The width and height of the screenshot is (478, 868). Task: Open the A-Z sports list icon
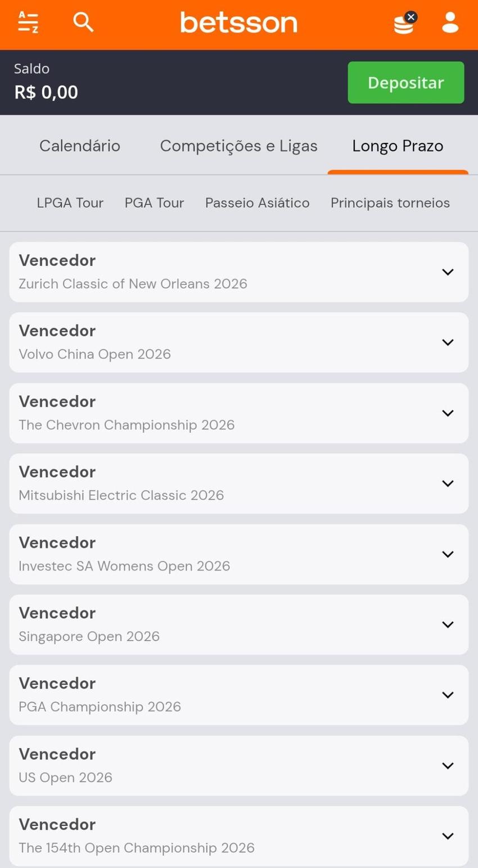click(28, 23)
